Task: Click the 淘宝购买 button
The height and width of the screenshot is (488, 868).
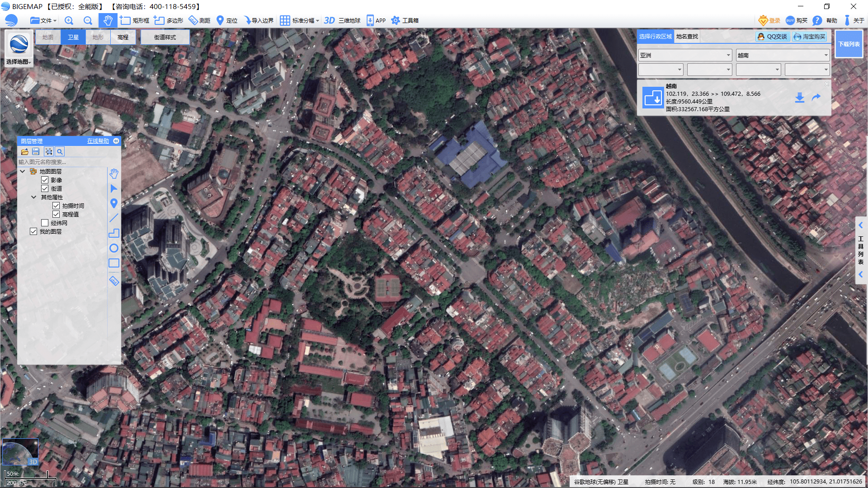Action: (810, 37)
